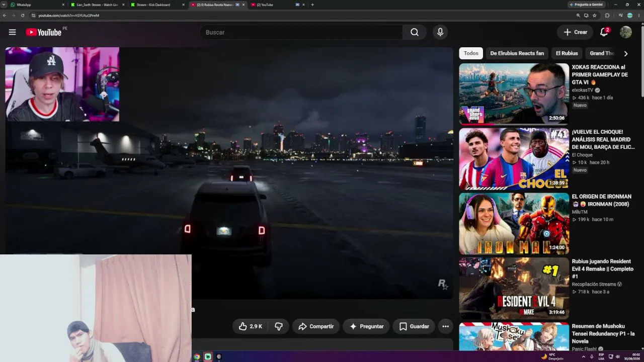The height and width of the screenshot is (362, 644).
Task: Open the YouTube guide hamburger menu
Action: pos(12,32)
